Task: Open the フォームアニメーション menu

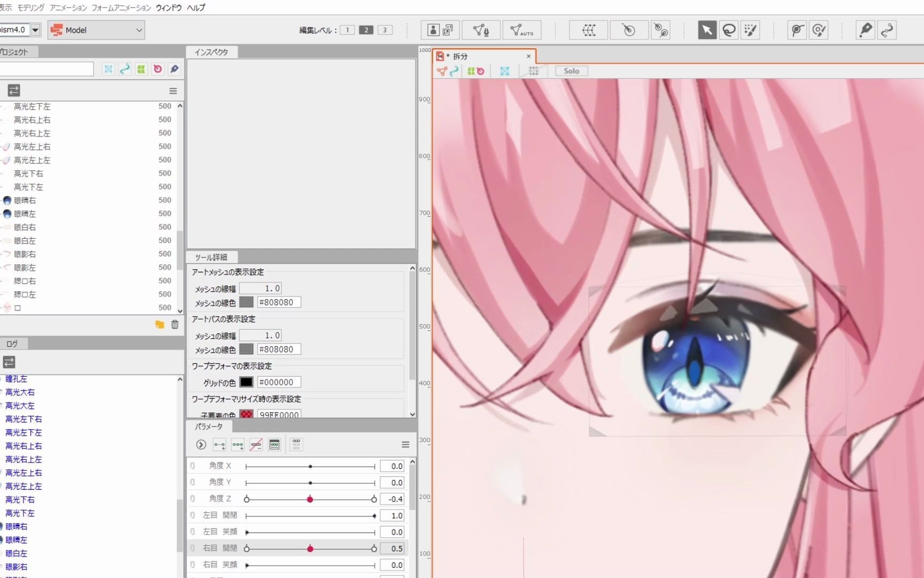Action: click(121, 7)
